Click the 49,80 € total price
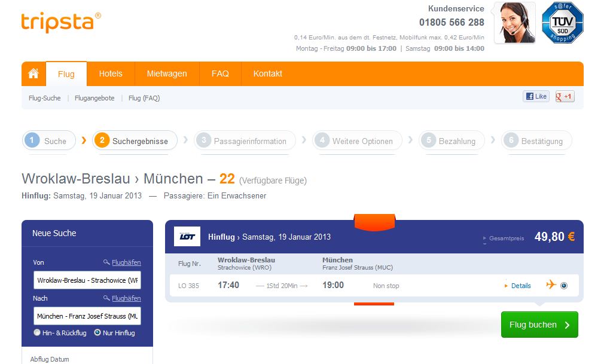The width and height of the screenshot is (607, 364). click(554, 236)
